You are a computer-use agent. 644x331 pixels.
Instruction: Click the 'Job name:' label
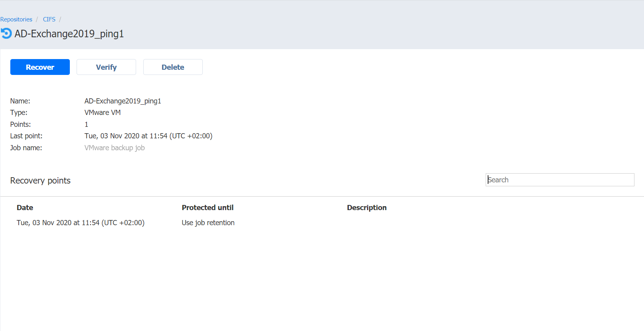26,148
